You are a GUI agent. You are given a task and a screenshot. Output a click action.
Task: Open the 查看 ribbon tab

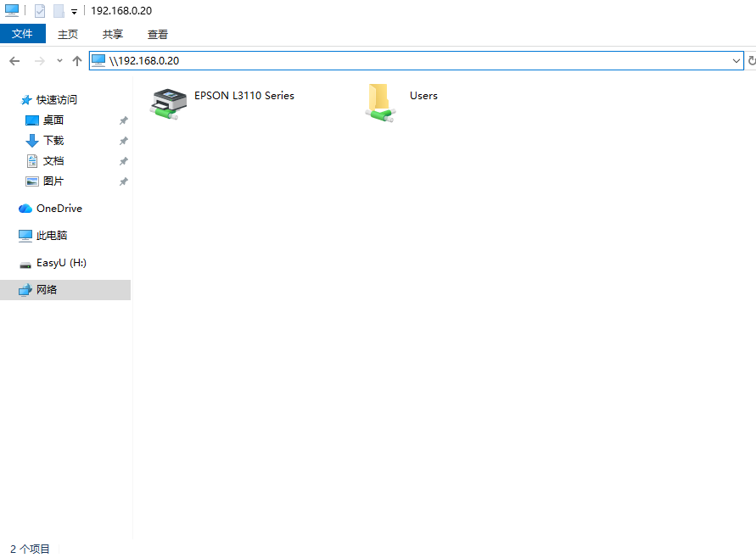coord(158,34)
